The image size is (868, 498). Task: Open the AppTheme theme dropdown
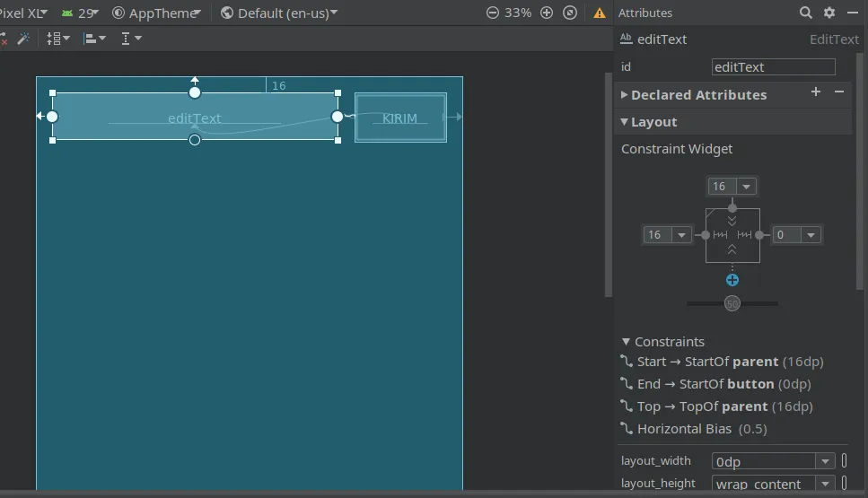tap(157, 13)
